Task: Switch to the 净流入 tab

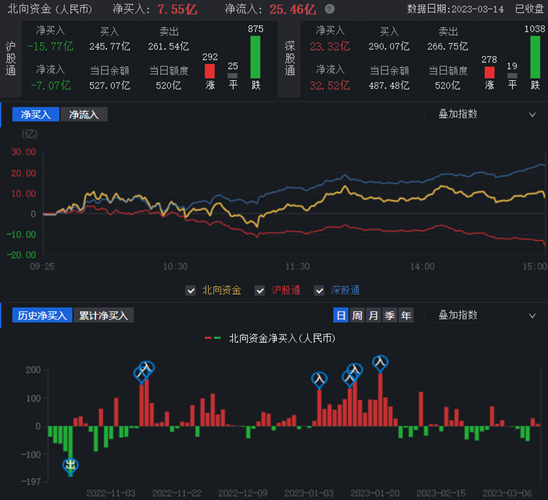Action: tap(84, 115)
